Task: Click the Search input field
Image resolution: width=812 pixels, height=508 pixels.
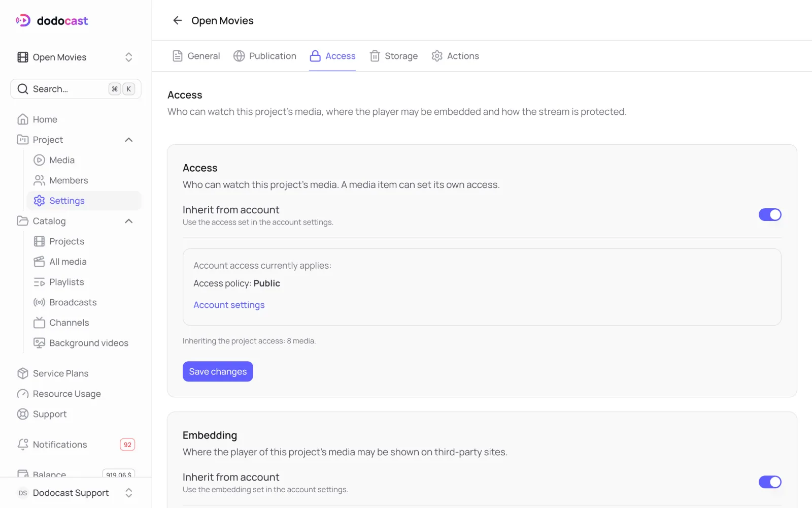Action: 76,89
